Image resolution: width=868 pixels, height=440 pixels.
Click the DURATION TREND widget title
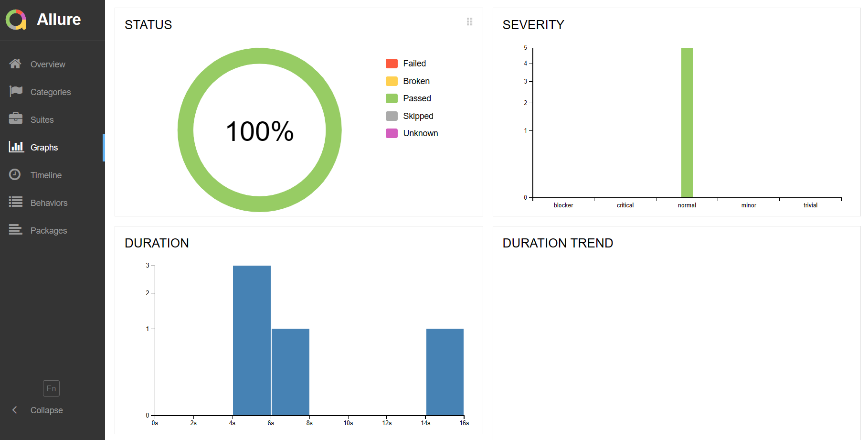pos(558,243)
